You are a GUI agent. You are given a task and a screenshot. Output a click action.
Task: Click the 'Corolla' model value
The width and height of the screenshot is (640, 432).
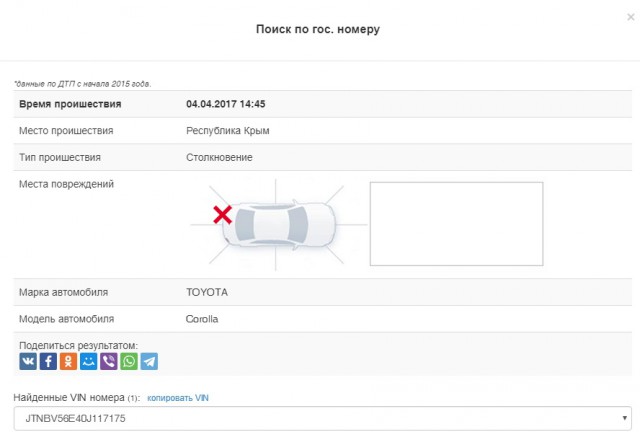pyautogui.click(x=202, y=319)
